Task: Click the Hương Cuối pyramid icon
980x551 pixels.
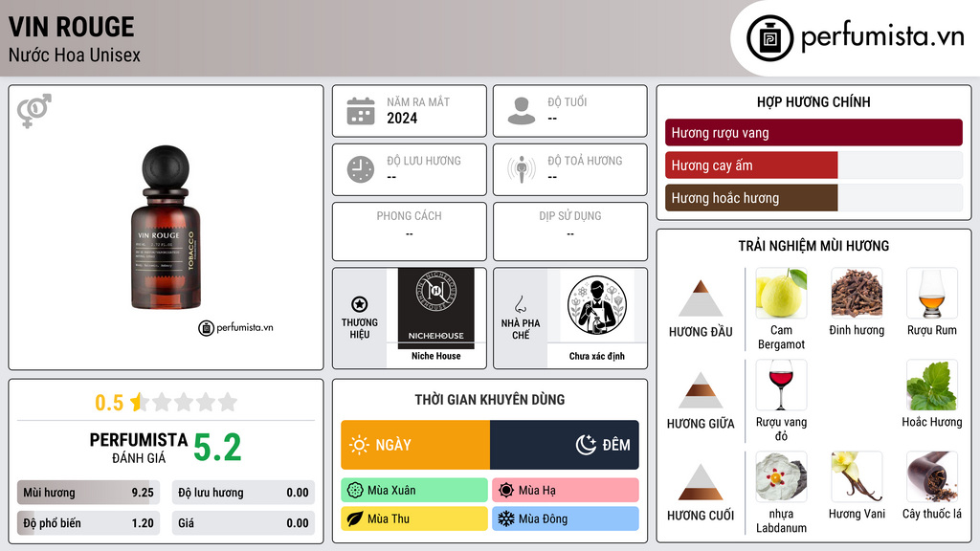Action: click(x=701, y=482)
